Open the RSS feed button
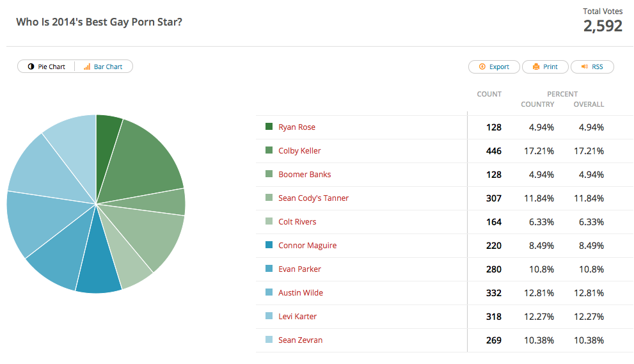The image size is (634, 364). click(x=592, y=67)
